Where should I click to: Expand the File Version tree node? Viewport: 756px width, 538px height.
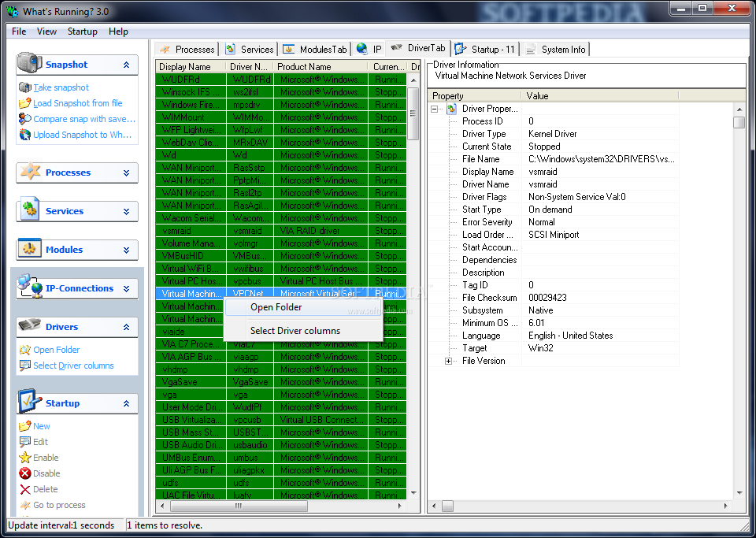(448, 361)
